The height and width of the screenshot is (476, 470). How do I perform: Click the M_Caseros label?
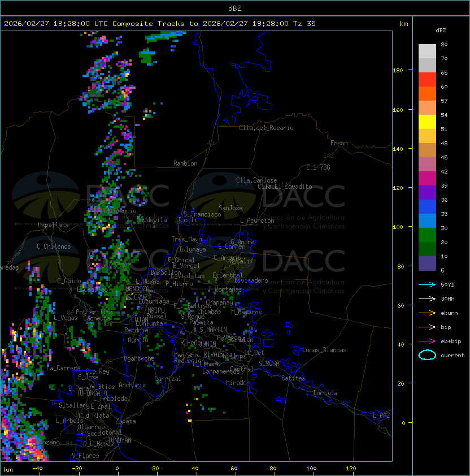(x=246, y=311)
